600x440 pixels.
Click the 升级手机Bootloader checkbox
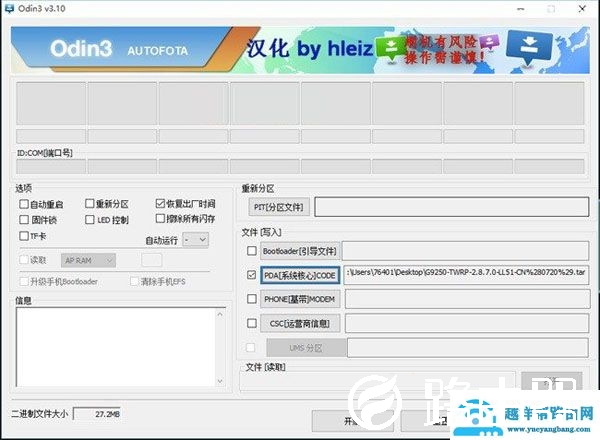coord(24,282)
